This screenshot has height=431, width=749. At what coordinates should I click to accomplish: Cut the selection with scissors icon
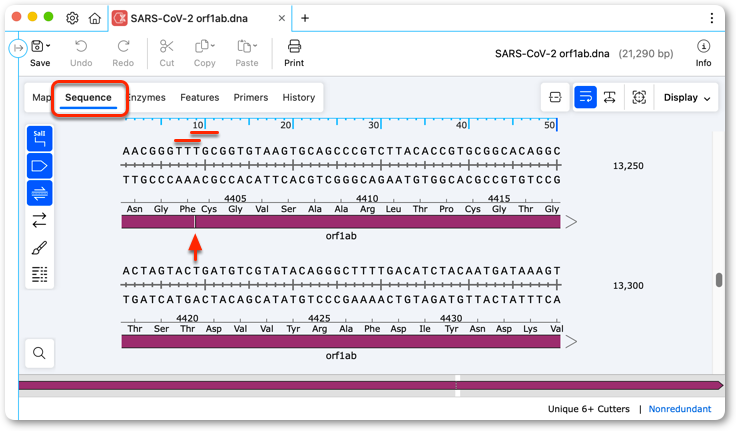(167, 54)
